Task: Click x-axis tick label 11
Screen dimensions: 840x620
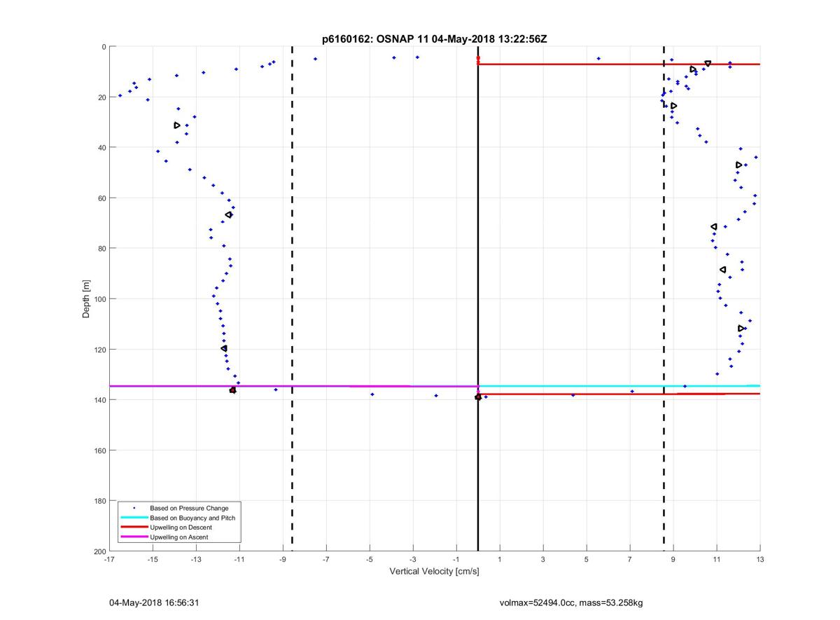Action: tap(717, 559)
